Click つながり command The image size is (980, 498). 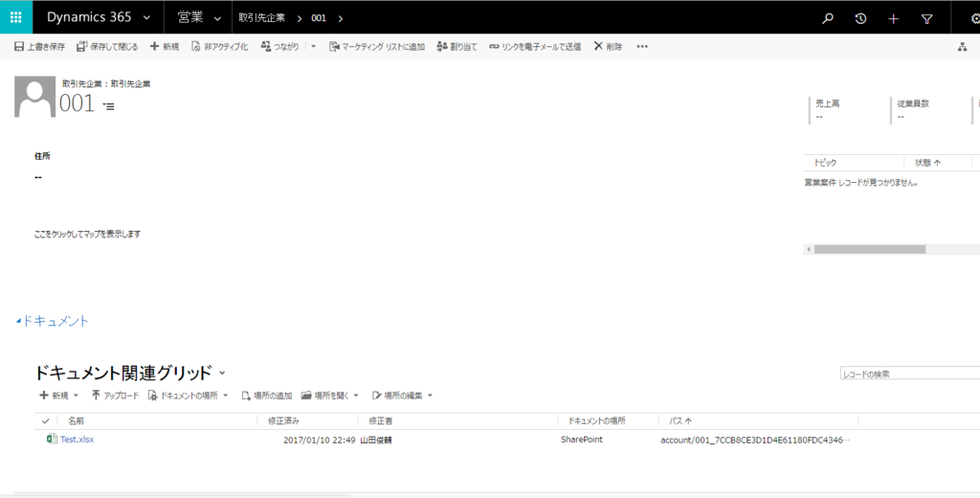280,47
